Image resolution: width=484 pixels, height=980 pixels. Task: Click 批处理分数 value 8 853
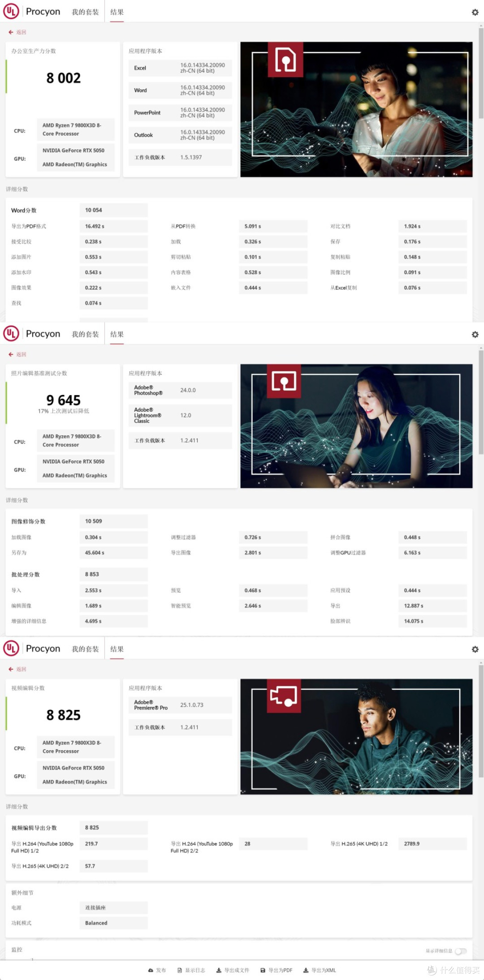113,574
